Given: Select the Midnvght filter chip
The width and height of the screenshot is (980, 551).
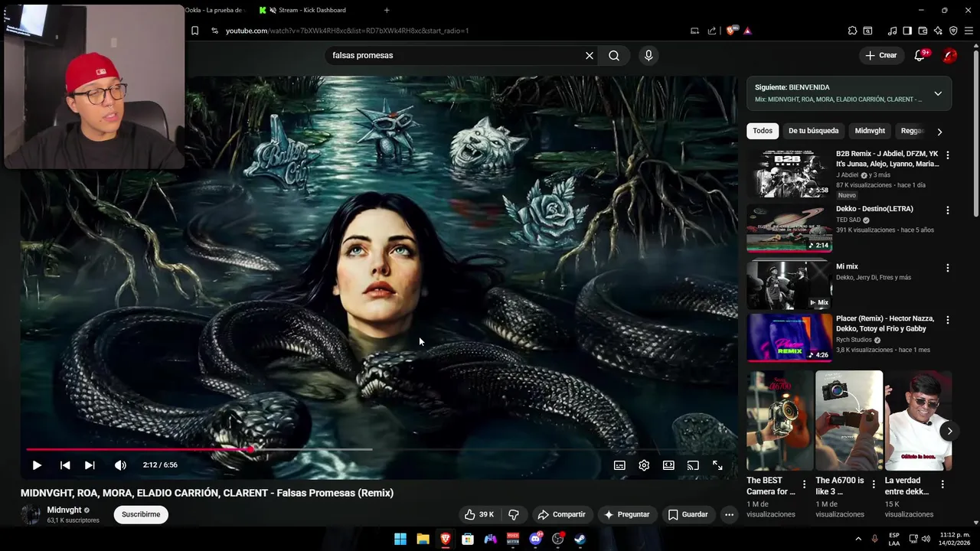Looking at the screenshot, I should pos(870,131).
